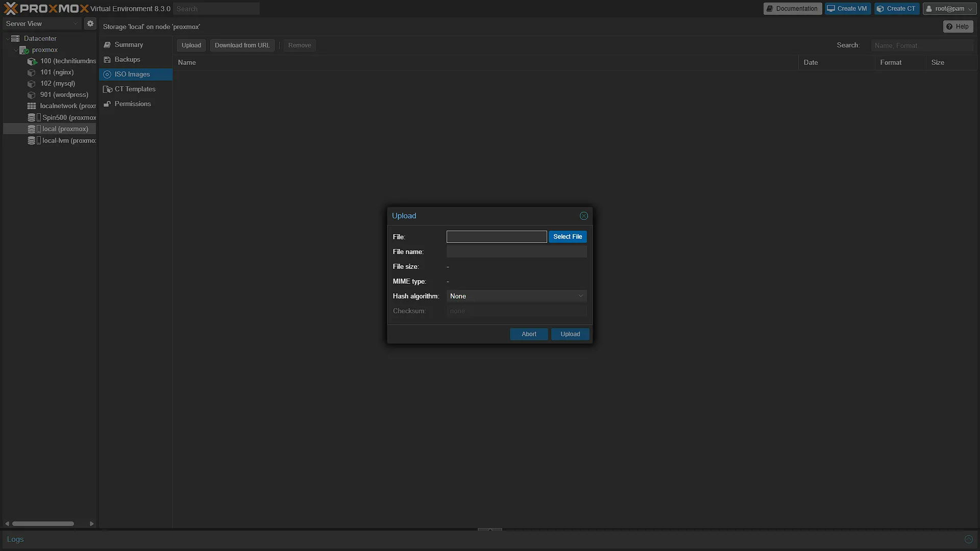Click the Spin500 storage database icon
Viewport: 980px width, 551px height.
click(32, 117)
